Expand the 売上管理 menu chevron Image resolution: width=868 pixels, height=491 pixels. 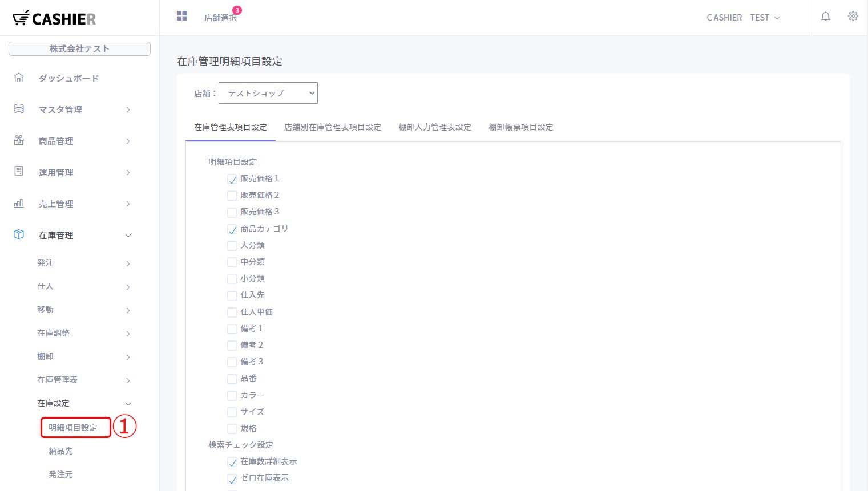click(128, 204)
